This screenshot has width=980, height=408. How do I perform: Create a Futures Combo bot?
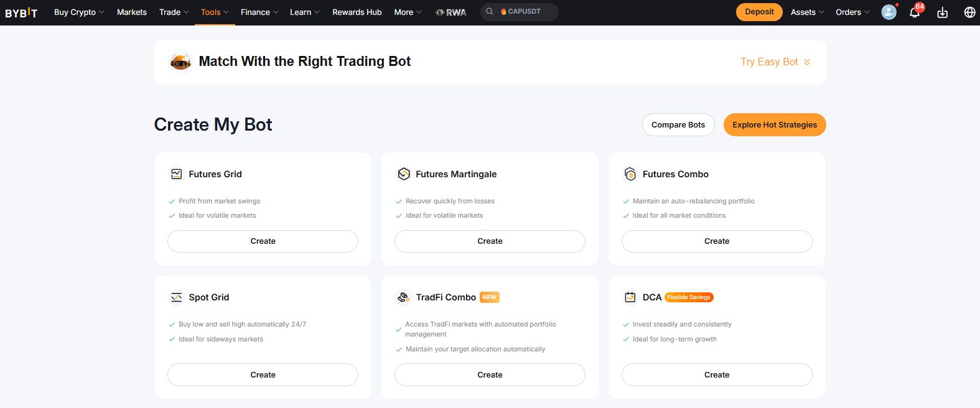[717, 241]
